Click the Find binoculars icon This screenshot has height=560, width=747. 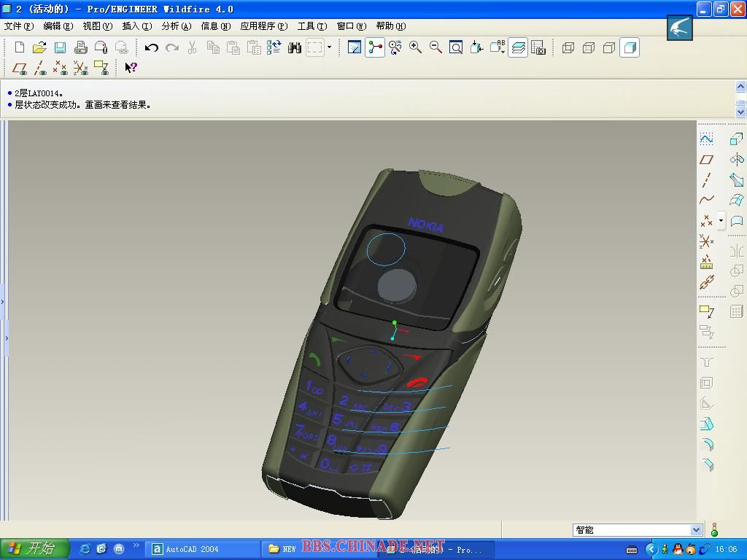click(x=295, y=48)
